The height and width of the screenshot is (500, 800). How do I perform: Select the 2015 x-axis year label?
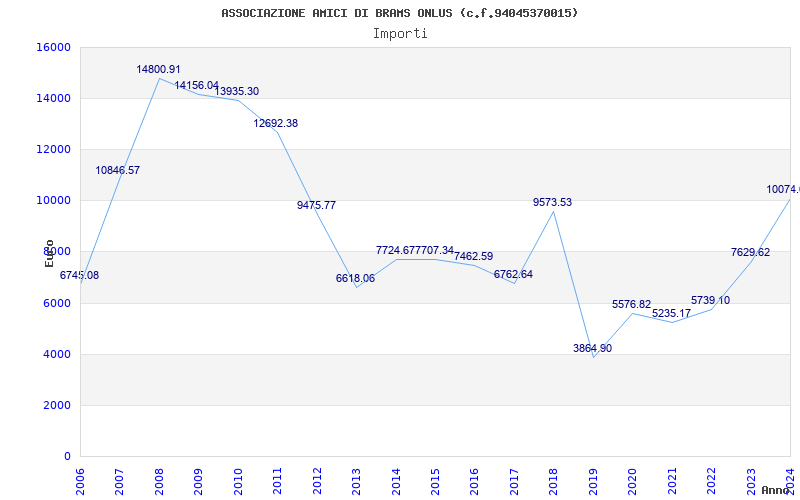pos(435,481)
